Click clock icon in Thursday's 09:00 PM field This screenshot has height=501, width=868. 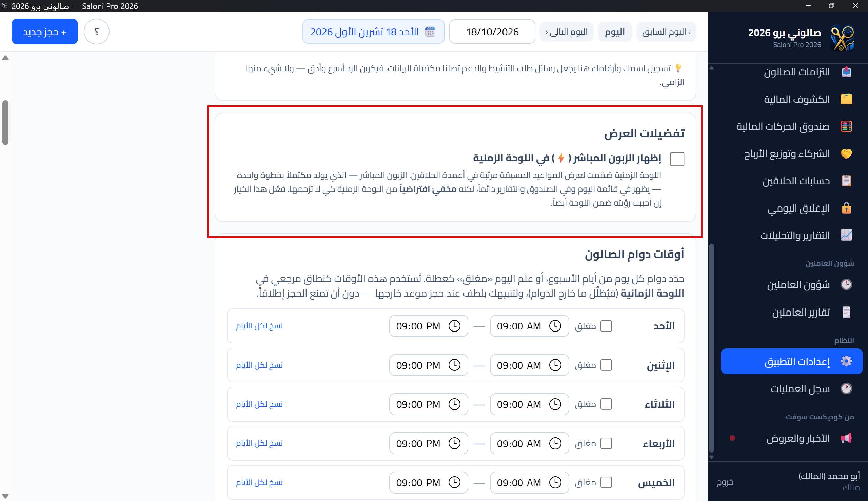454,482
